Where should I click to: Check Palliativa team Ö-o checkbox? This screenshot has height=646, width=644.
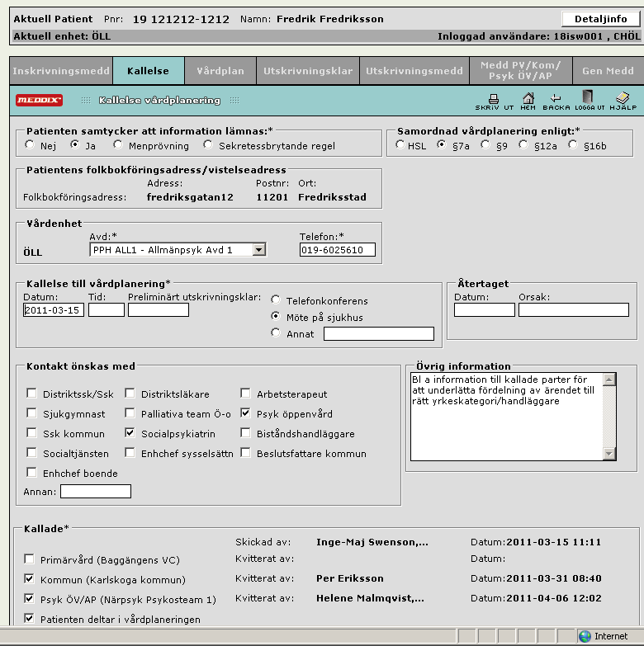130,413
